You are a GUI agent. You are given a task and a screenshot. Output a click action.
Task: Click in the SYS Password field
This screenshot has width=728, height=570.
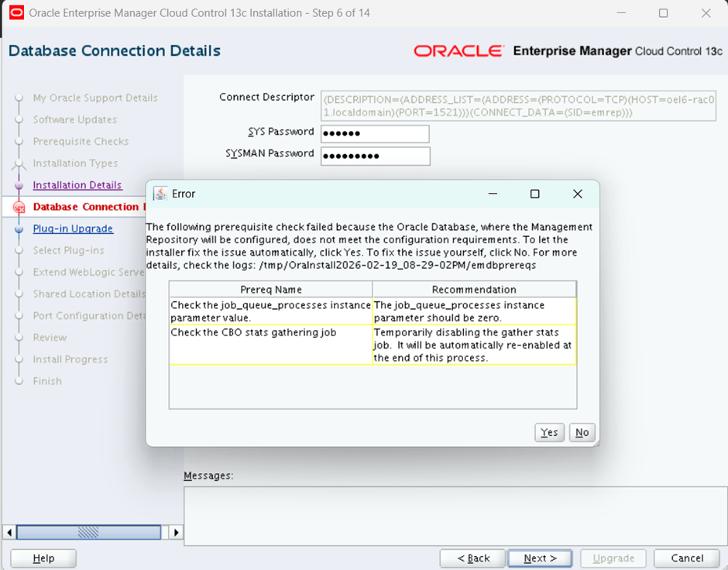click(375, 134)
